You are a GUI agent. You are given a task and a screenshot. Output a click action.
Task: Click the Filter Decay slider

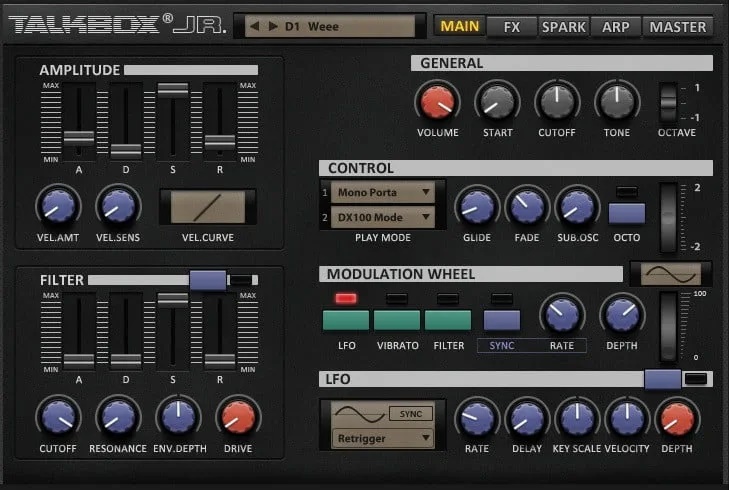pos(126,361)
